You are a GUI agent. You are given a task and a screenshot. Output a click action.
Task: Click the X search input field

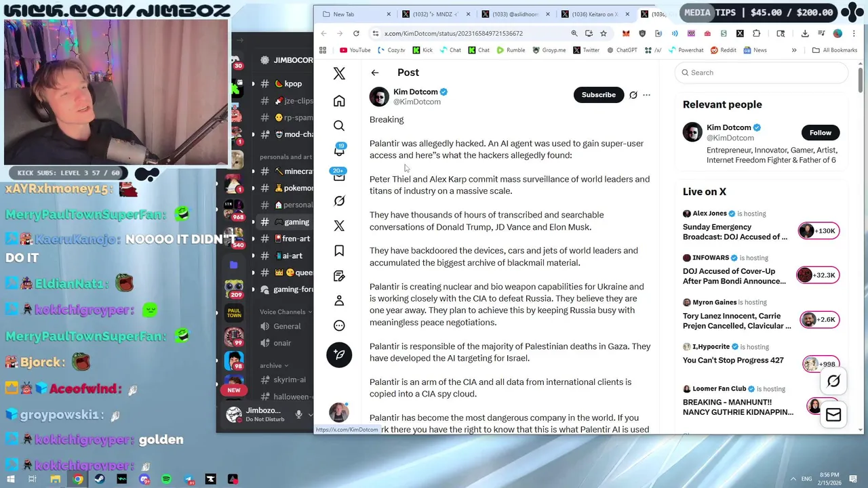coord(761,73)
